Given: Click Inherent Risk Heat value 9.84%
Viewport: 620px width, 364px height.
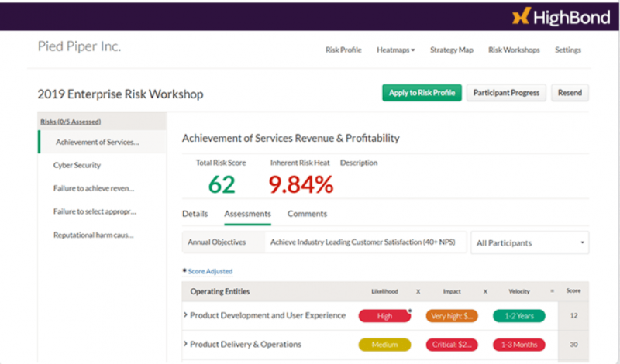Looking at the screenshot, I should point(301,184).
